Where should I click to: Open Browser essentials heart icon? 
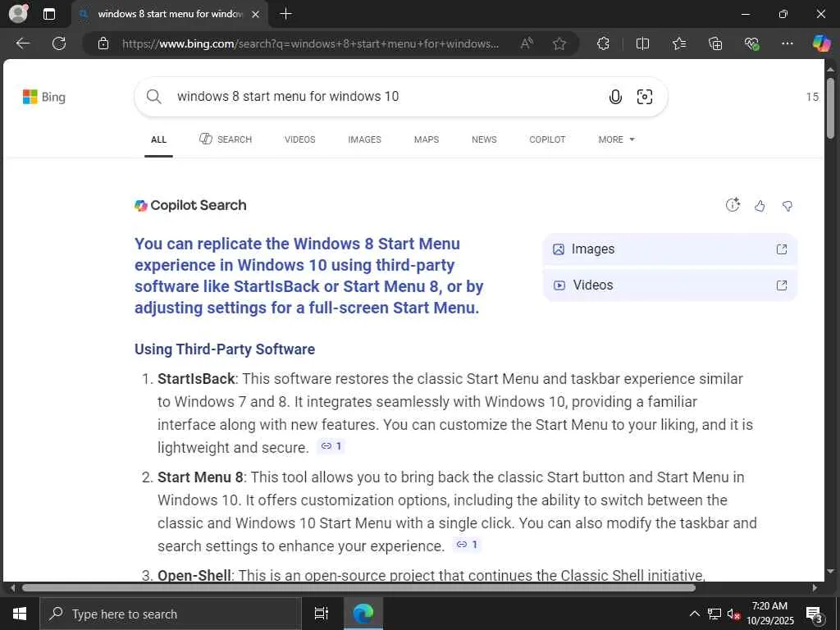pos(751,43)
